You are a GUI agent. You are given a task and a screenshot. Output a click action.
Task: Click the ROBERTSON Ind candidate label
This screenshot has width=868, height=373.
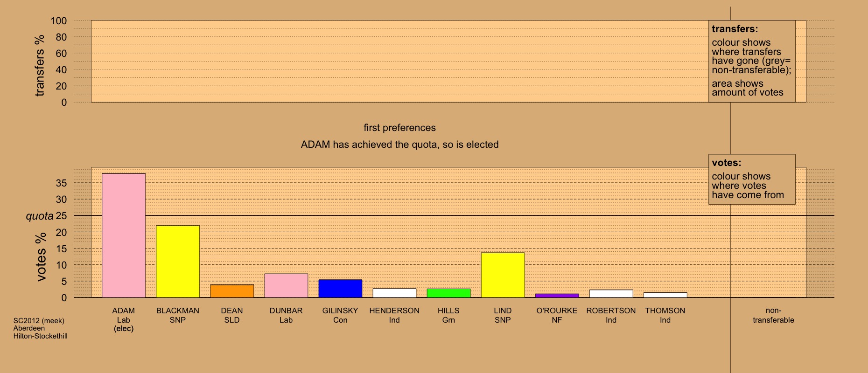click(x=611, y=315)
